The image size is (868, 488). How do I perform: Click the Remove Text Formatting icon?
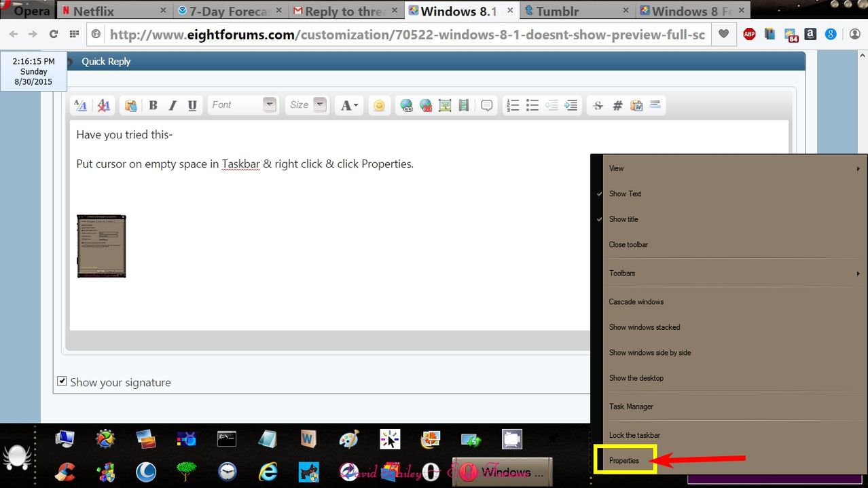[104, 105]
